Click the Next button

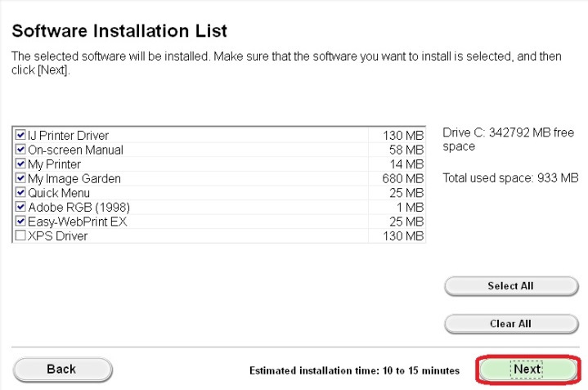527,370
